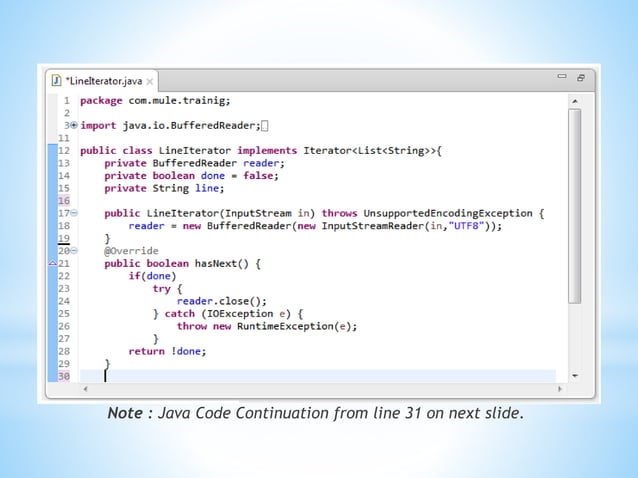638x478 pixels.
Task: Click 'UnsupportedEncodingException' in constructor signature
Action: tap(448, 213)
